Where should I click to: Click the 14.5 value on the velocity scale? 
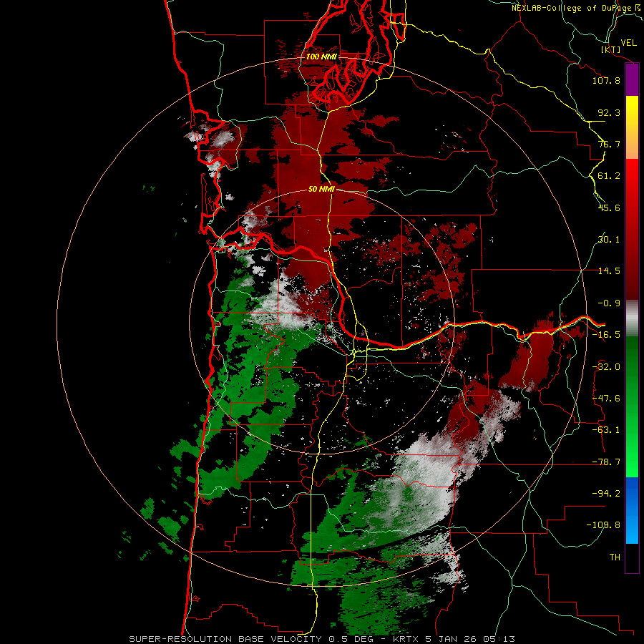click(609, 271)
